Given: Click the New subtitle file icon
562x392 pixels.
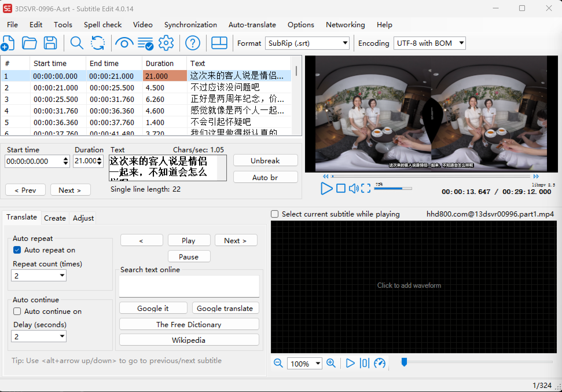Looking at the screenshot, I should pos(8,43).
